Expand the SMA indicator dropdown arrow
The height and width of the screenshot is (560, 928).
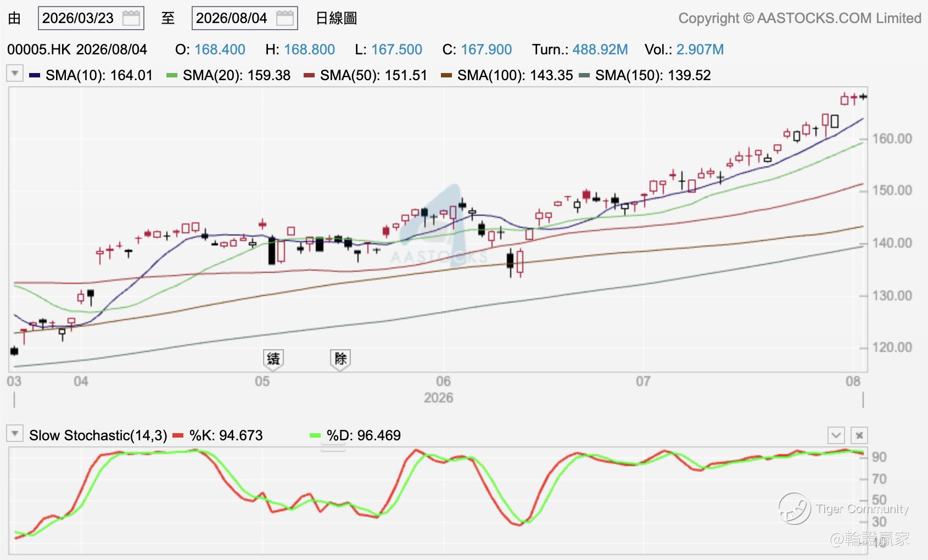coord(15,74)
